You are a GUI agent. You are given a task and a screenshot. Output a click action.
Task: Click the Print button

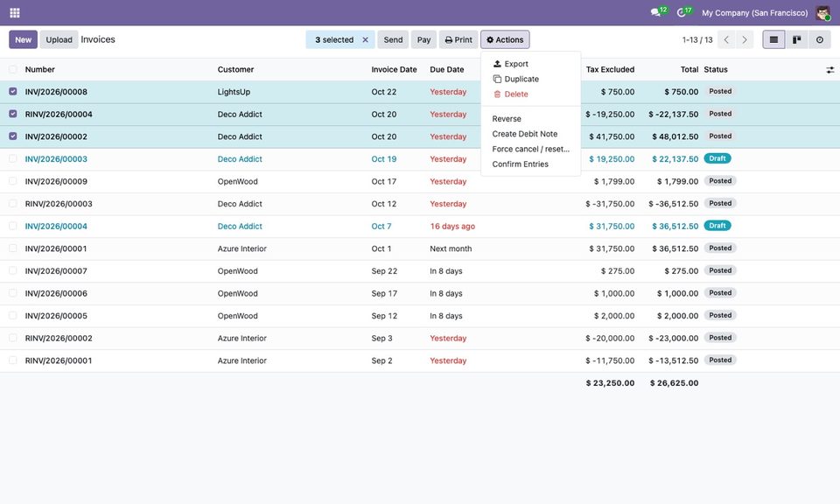point(458,39)
